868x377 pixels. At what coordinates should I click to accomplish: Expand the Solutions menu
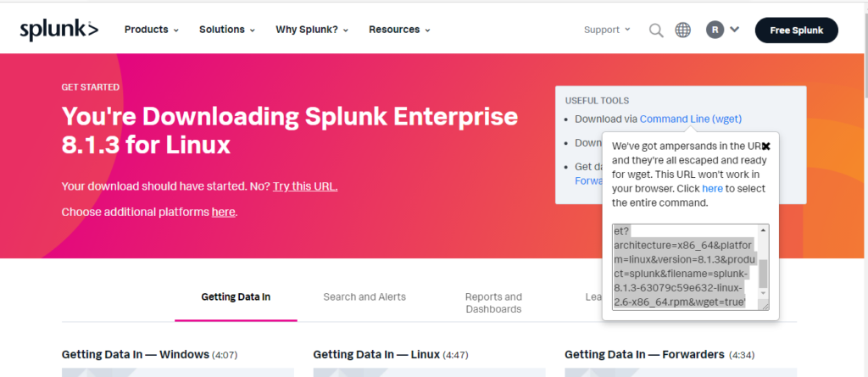(227, 30)
